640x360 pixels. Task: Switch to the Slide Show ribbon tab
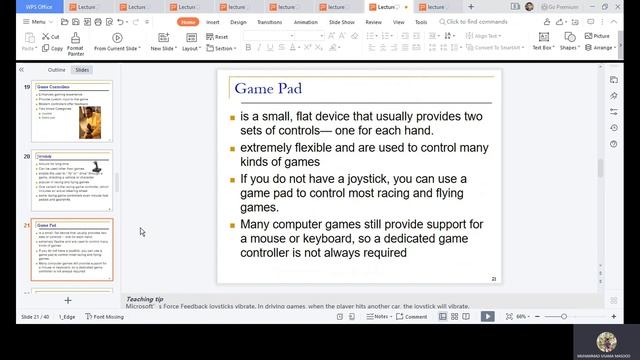pyautogui.click(x=342, y=22)
